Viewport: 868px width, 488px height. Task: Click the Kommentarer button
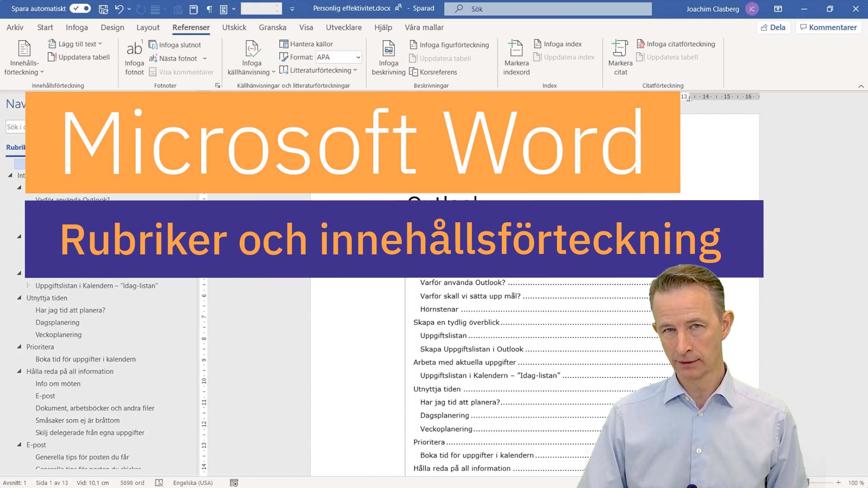coord(828,27)
